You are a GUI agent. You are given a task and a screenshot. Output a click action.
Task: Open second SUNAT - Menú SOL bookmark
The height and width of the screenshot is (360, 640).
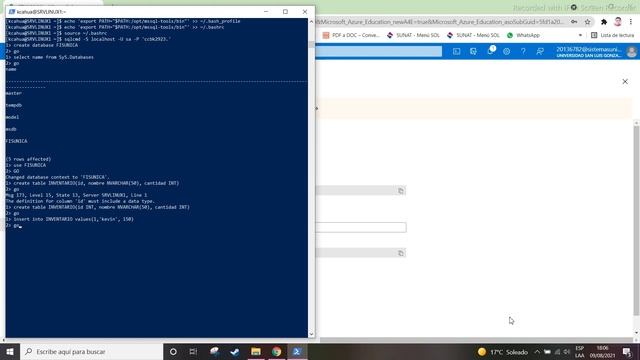coord(473,36)
